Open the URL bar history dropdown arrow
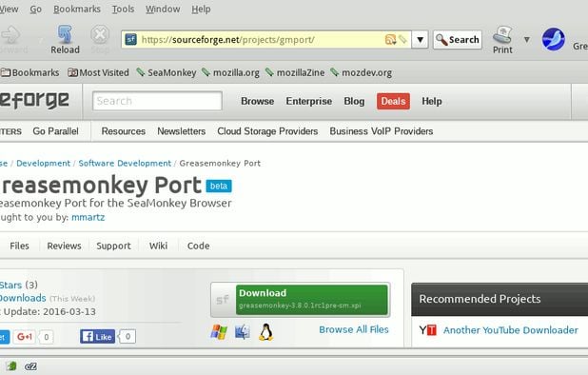588x375 pixels. [420, 39]
